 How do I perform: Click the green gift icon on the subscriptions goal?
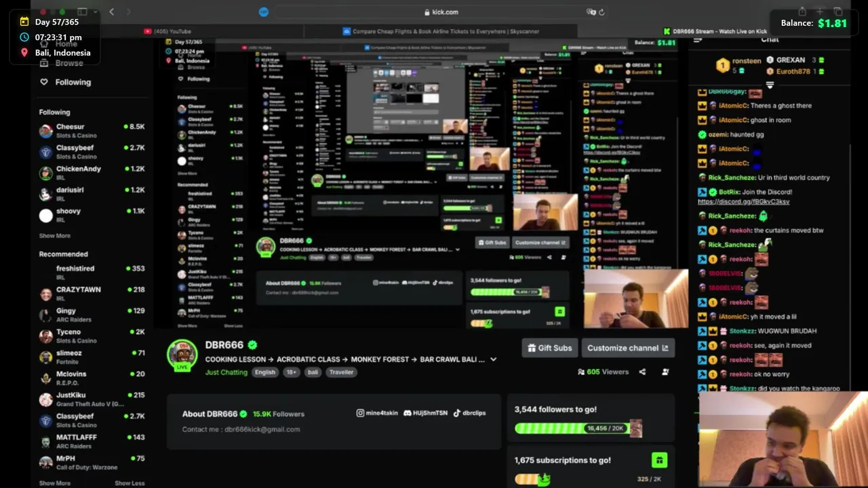(x=658, y=460)
